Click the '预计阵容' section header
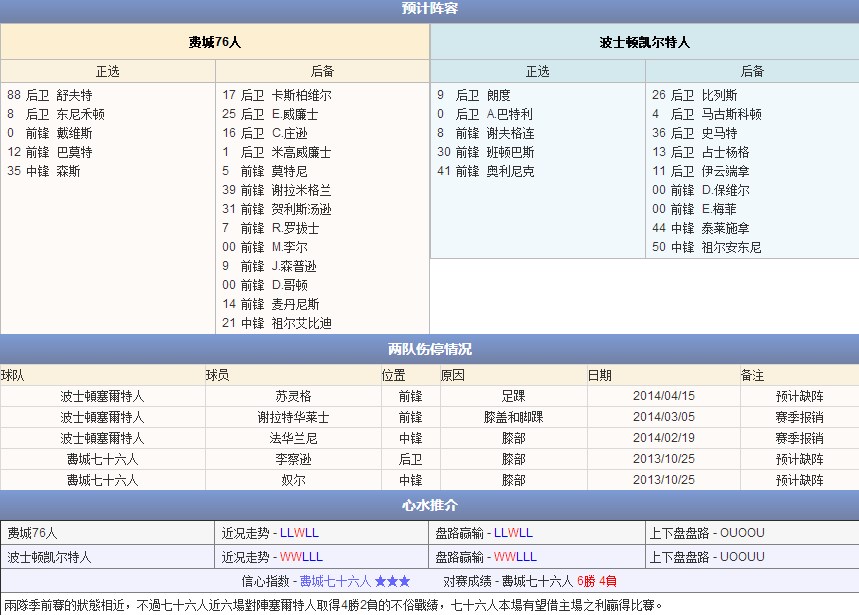This screenshot has height=615, width=859. pos(430,8)
